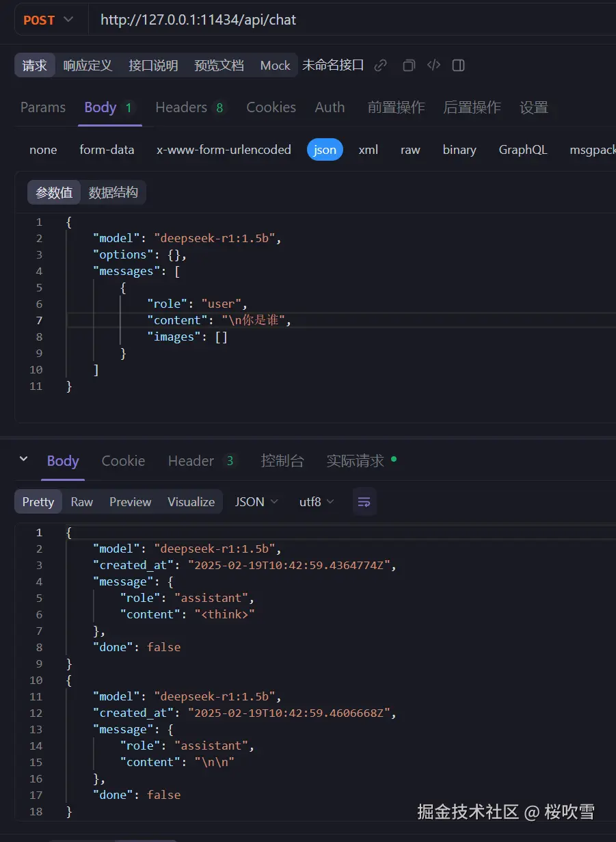Open the 后置操作 tab
Screen dimensions: 616x842
coord(472,107)
